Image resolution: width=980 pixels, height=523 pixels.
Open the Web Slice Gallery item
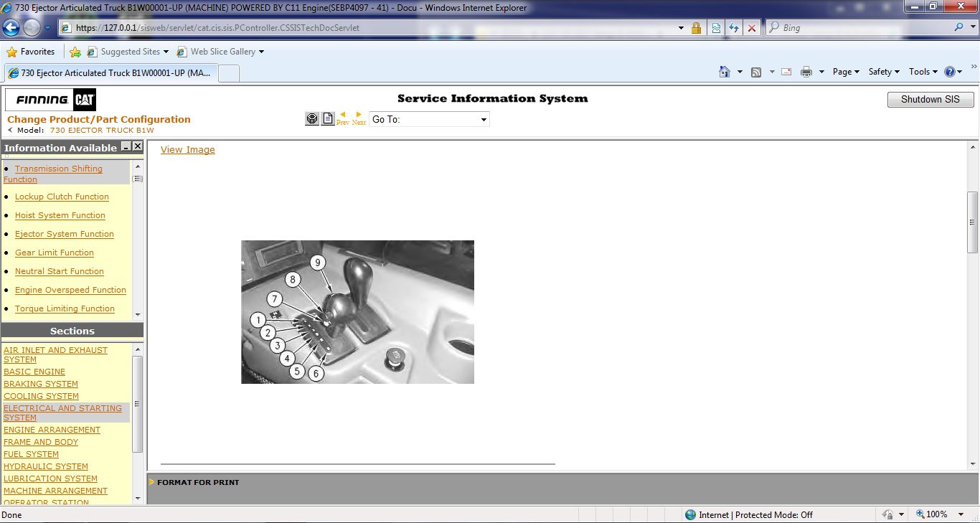(x=220, y=52)
